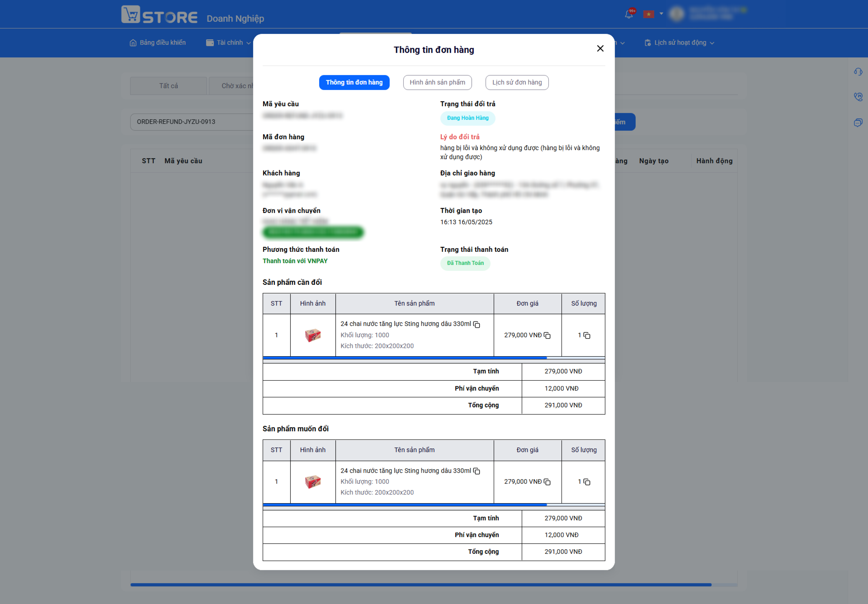Image resolution: width=868 pixels, height=604 pixels.
Task: Open the headset support icon
Action: pos(858,72)
